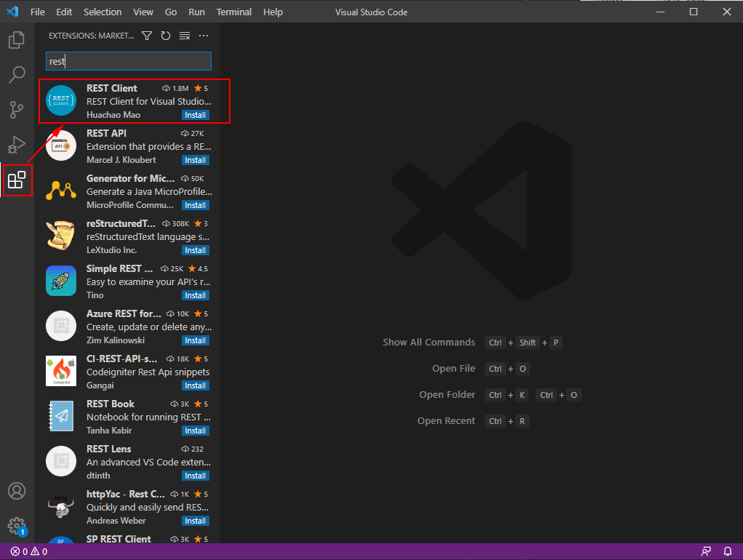Click publisher name Andreas Weber

pos(116,520)
